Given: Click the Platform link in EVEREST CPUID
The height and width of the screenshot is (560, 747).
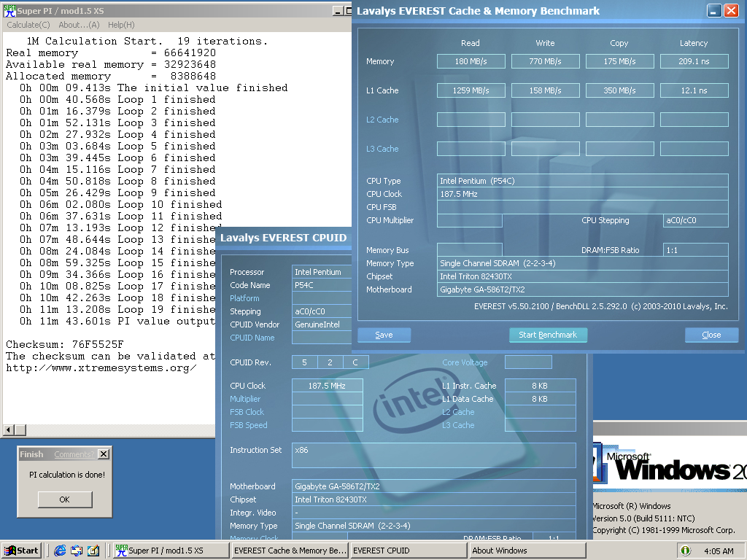Looking at the screenshot, I should (244, 298).
